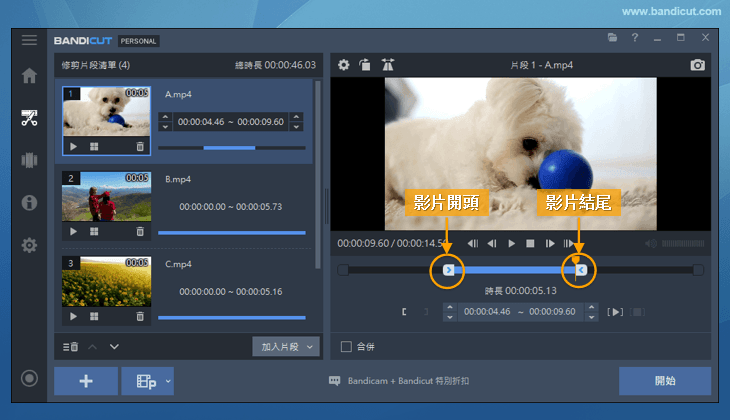Click the BANDICUT PERSONAL logo
The image size is (730, 420).
[x=107, y=41]
